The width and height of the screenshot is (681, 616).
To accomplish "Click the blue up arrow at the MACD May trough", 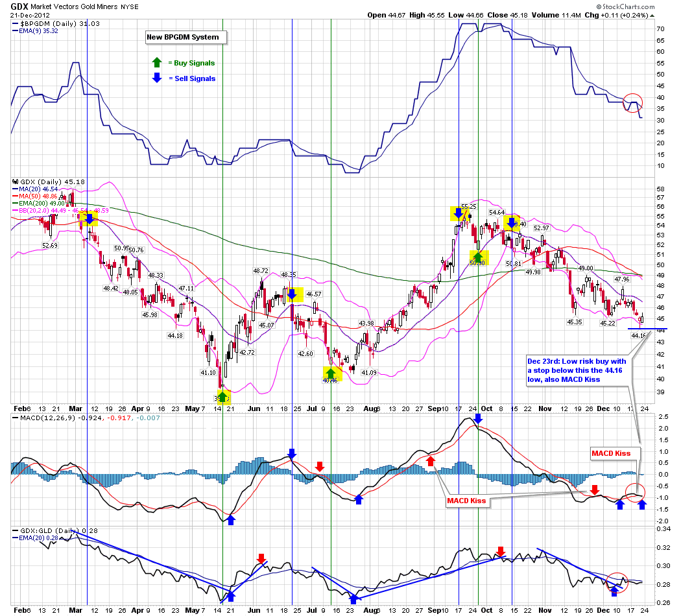I will click(231, 519).
